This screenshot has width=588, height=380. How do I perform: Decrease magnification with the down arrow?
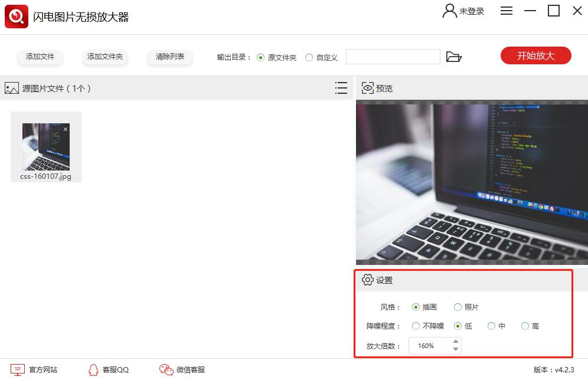click(x=455, y=349)
